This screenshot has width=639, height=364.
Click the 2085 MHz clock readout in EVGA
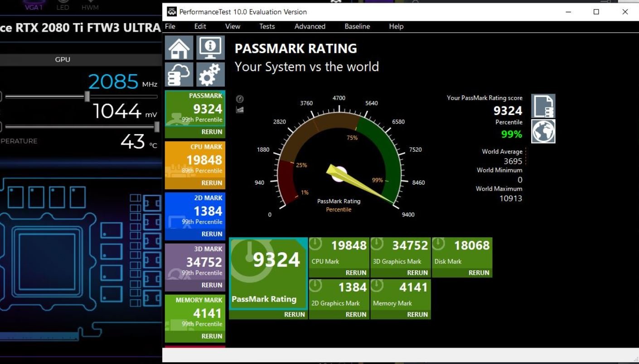point(113,81)
